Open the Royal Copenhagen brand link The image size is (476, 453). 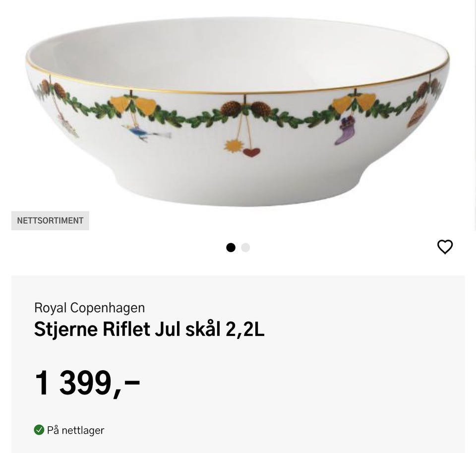click(89, 308)
